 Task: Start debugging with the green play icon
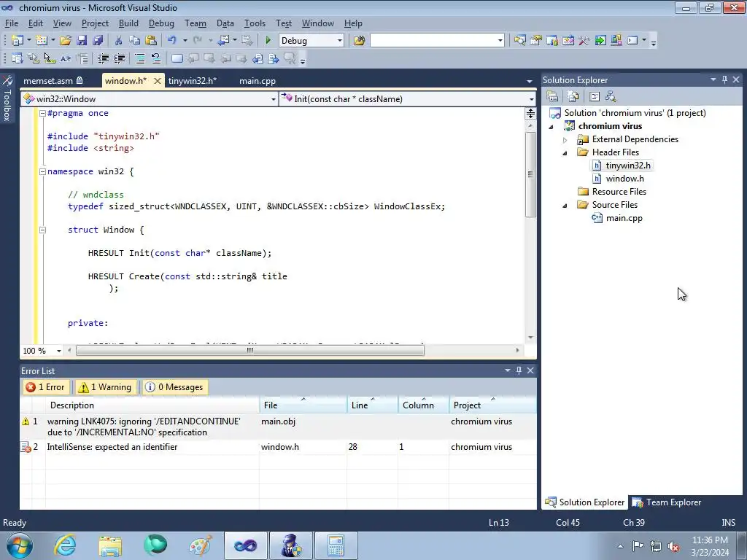tap(268, 41)
